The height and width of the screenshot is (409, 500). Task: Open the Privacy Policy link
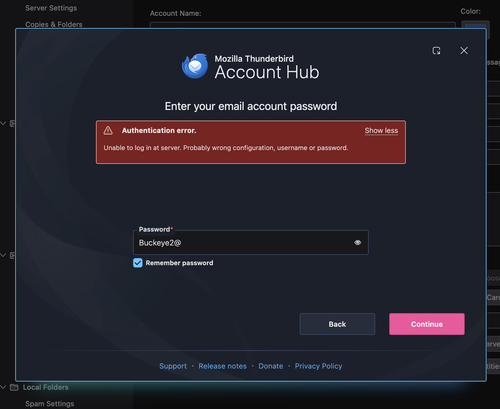318,366
